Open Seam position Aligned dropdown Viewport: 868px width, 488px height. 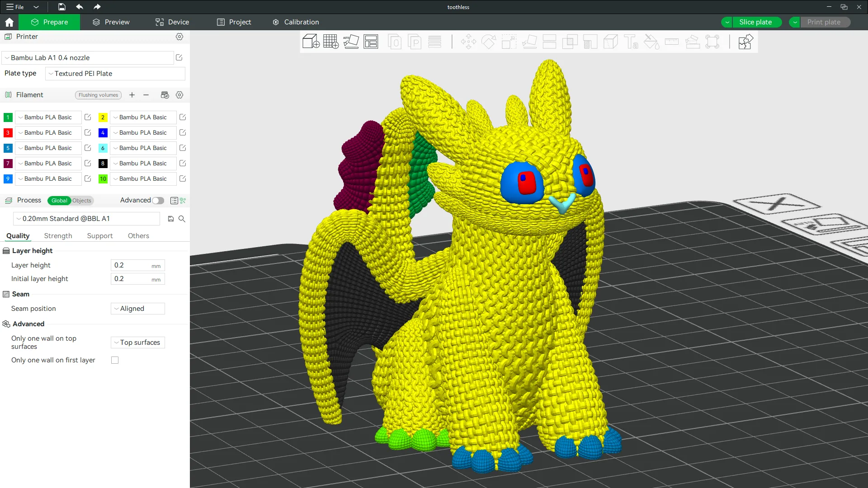138,309
